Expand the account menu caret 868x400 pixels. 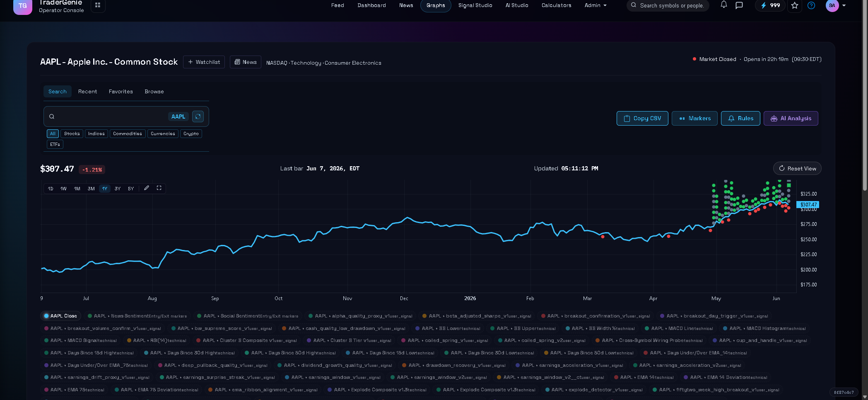click(844, 5)
